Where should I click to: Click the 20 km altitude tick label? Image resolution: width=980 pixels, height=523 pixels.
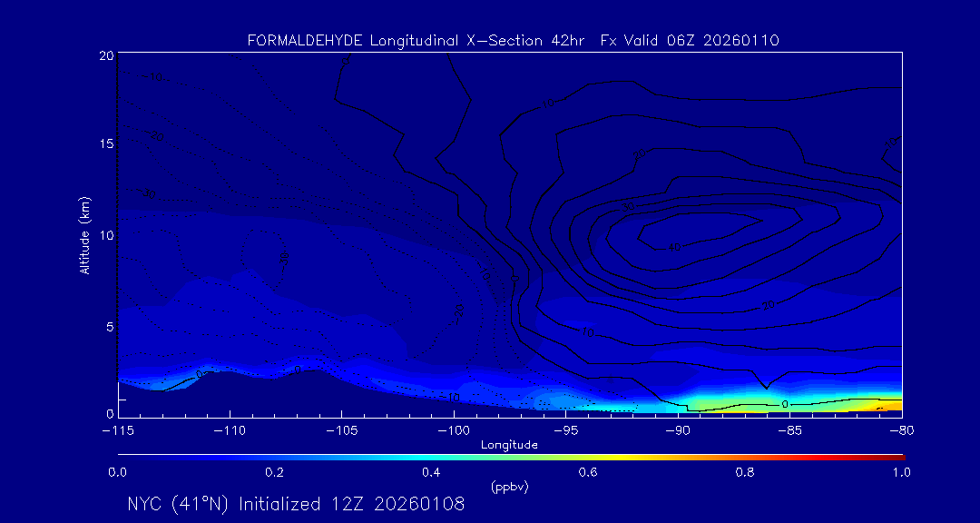tap(105, 55)
